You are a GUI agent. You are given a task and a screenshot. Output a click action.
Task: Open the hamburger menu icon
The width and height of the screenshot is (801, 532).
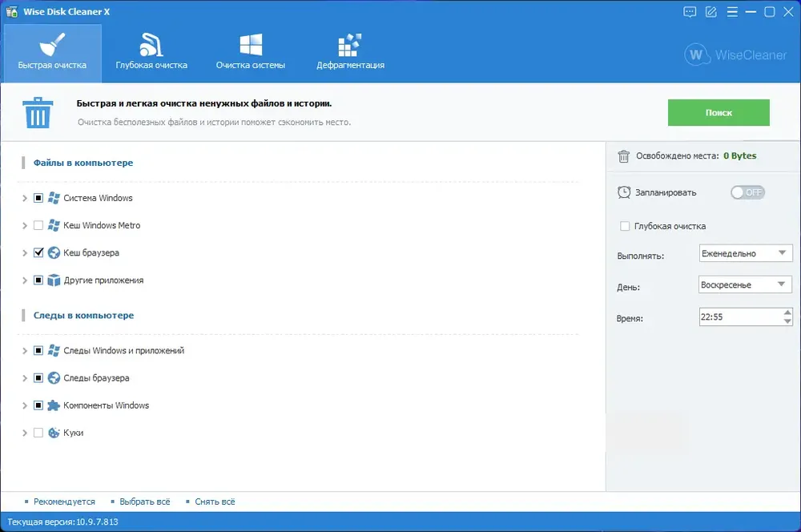[x=732, y=12]
